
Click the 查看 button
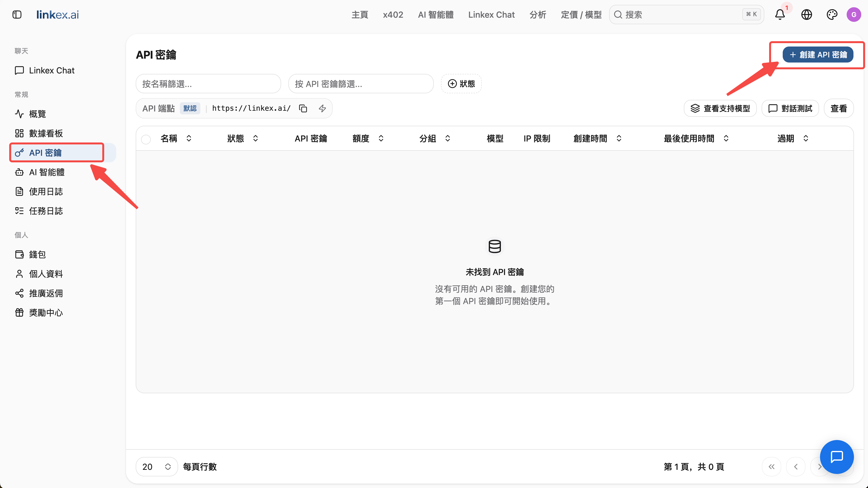(x=839, y=108)
